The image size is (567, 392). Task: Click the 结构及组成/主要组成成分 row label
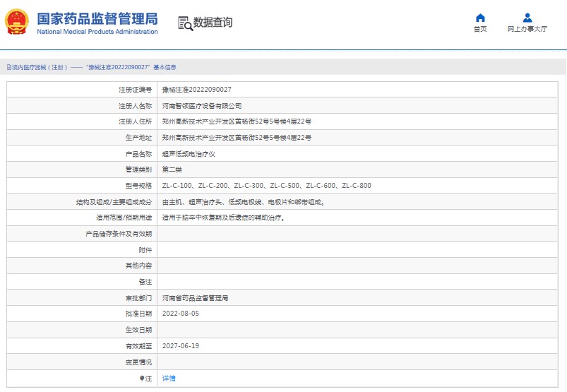114,202
